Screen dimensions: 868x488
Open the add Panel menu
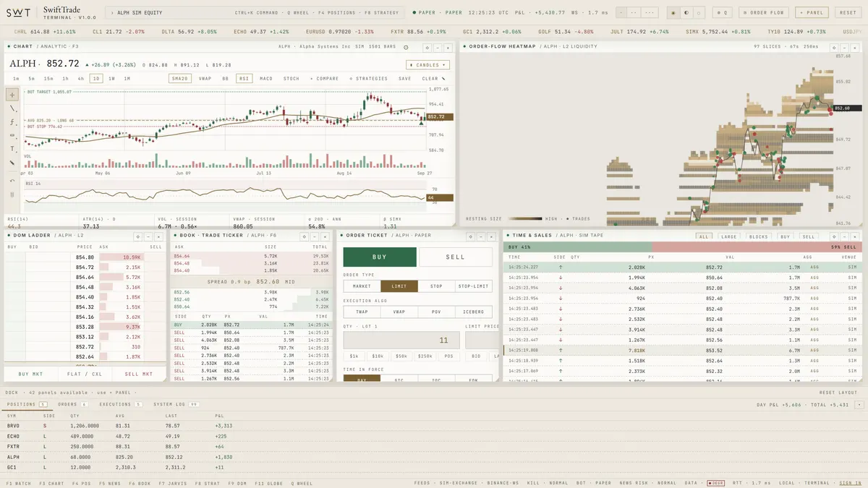tap(812, 13)
